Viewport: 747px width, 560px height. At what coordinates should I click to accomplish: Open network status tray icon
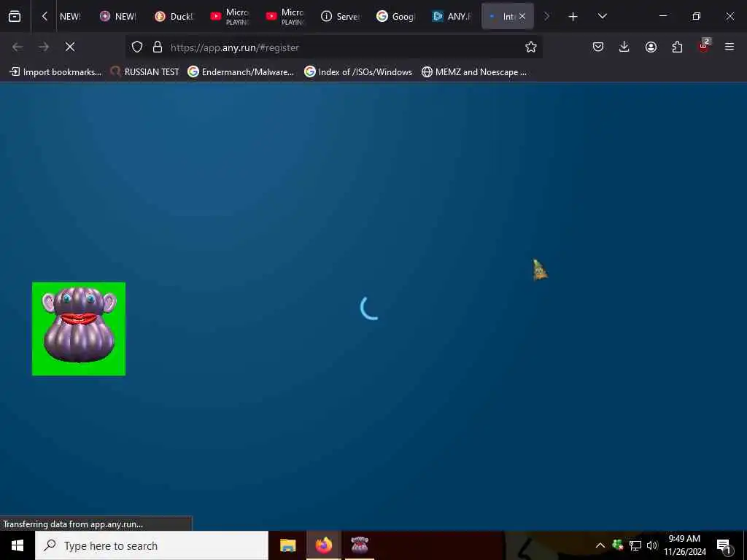[635, 545]
